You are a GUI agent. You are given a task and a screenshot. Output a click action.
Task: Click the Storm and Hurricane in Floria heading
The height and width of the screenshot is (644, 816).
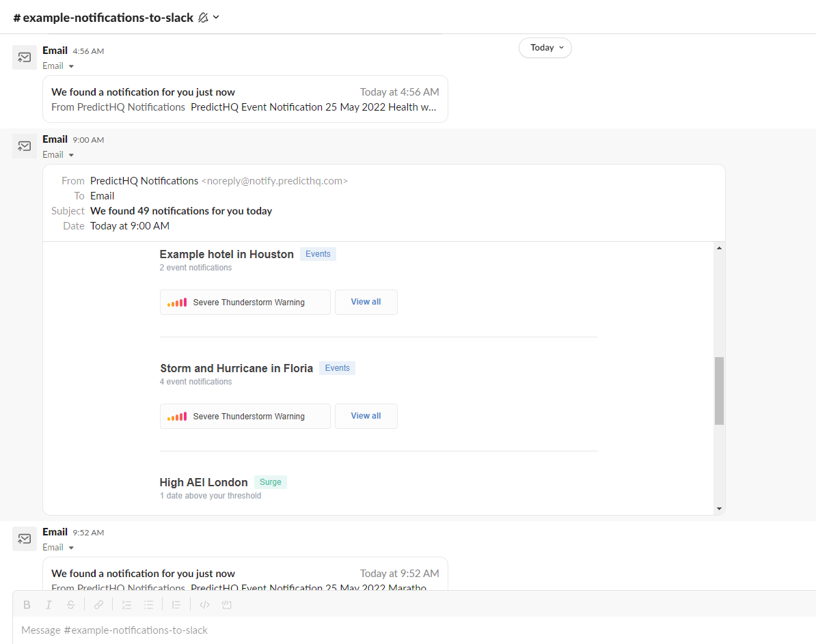tap(236, 368)
